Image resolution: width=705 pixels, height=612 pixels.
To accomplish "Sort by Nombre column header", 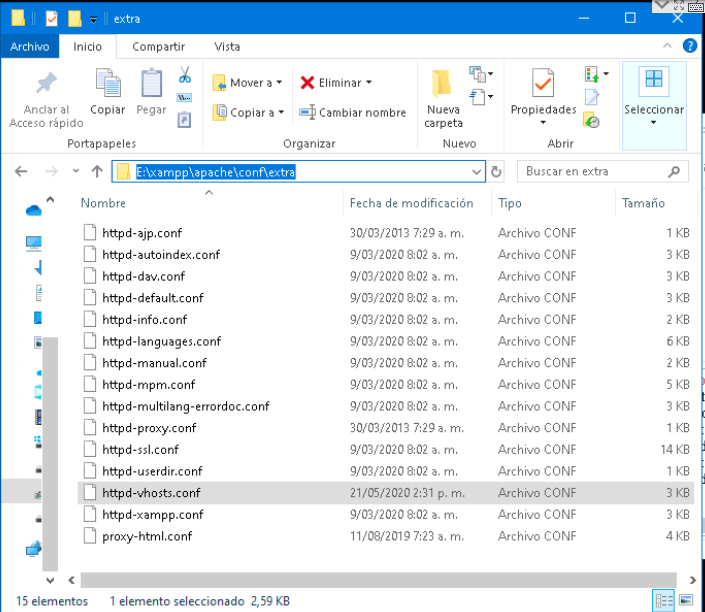I will pos(103,203).
